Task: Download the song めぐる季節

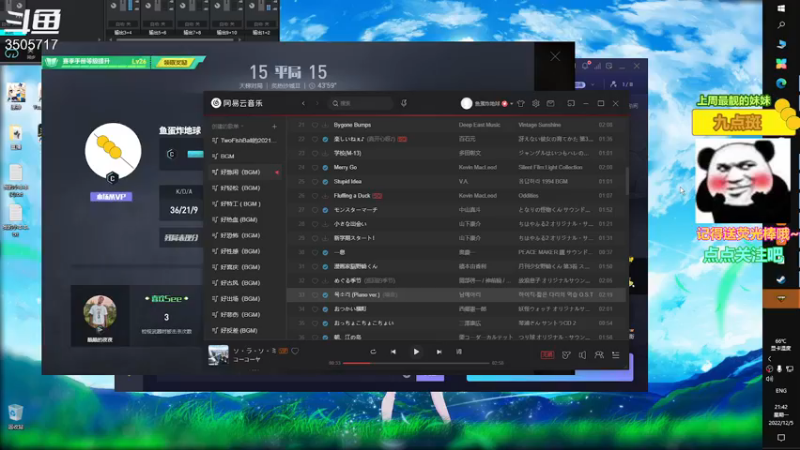Action: (325, 281)
